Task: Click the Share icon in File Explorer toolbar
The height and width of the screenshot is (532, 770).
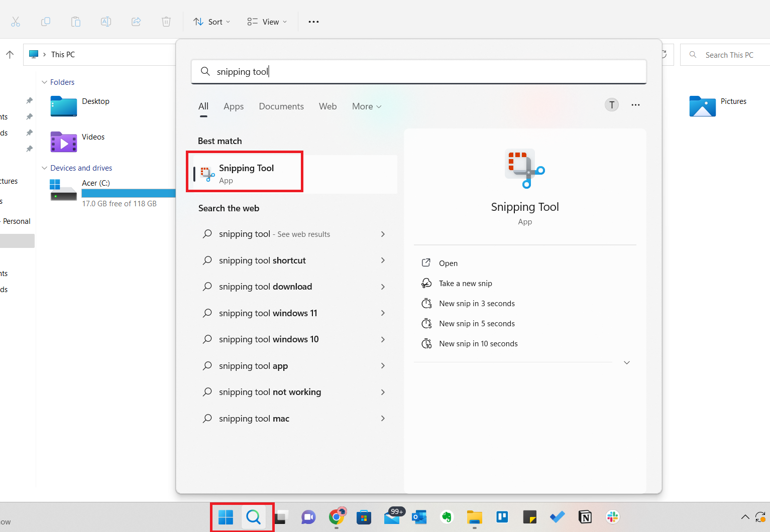Action: click(136, 22)
